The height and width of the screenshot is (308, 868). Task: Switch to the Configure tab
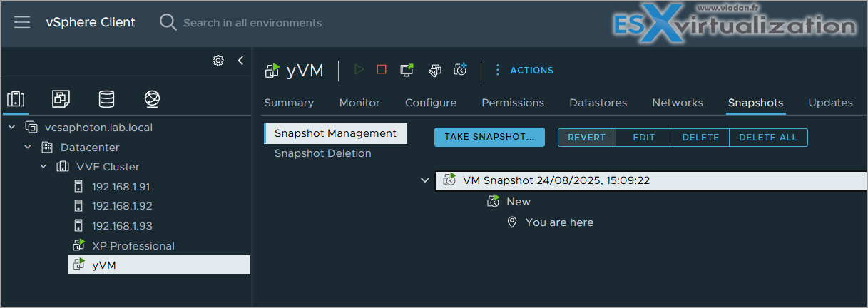[431, 103]
